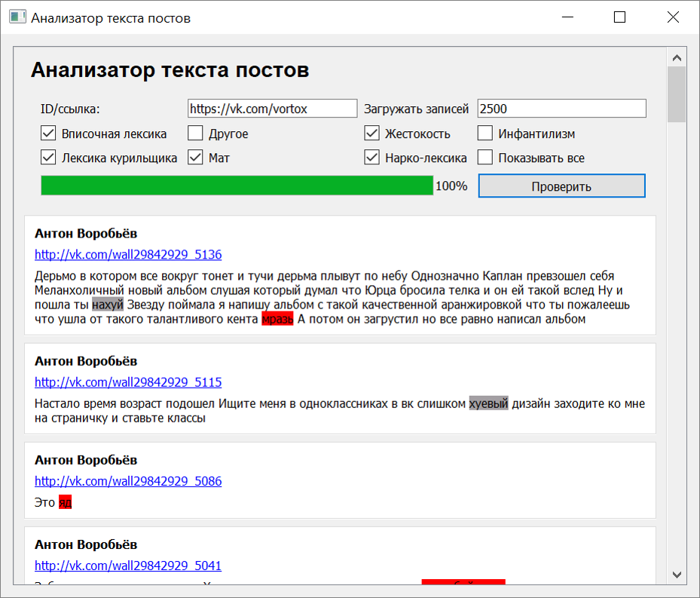This screenshot has width=700, height=598.
Task: Click the ID/ссылка input field
Action: [x=271, y=109]
